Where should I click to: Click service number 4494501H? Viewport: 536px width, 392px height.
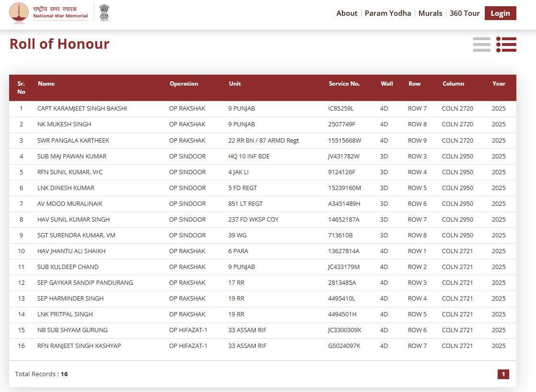pyautogui.click(x=342, y=314)
